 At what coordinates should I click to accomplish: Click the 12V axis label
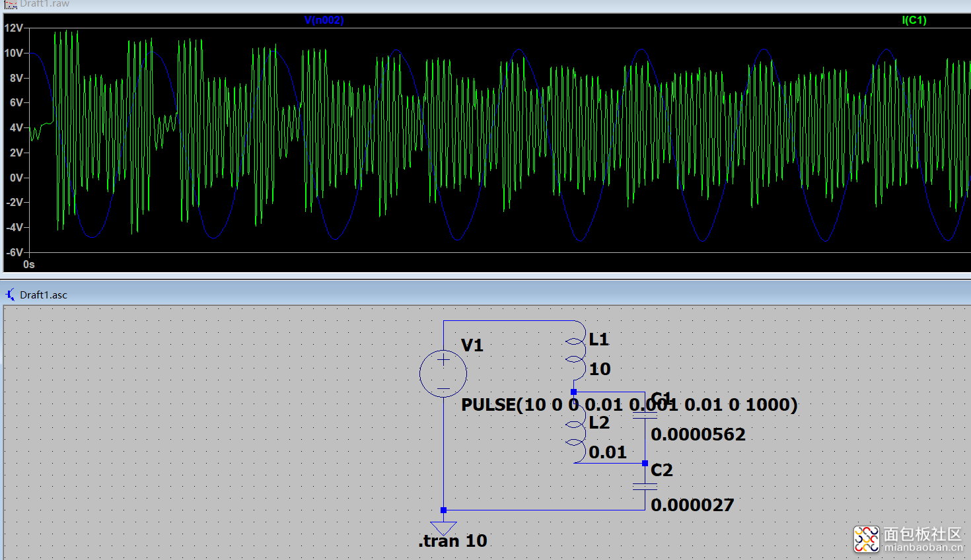[x=13, y=28]
